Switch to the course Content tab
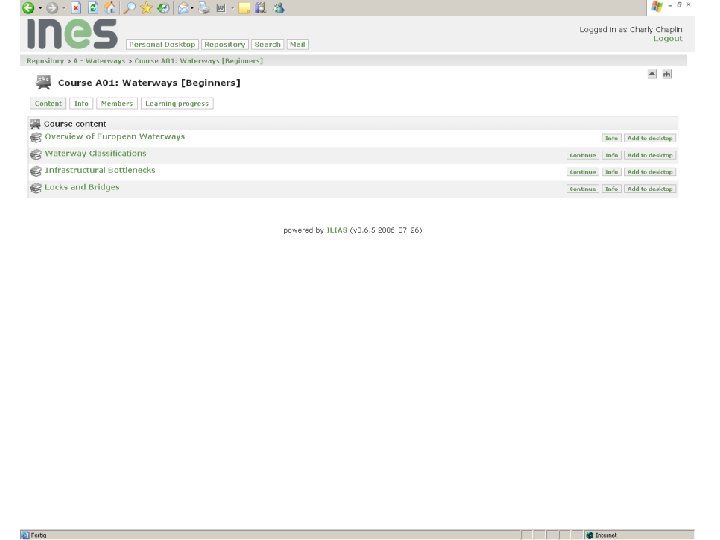This screenshot has width=720, height=540. click(48, 104)
